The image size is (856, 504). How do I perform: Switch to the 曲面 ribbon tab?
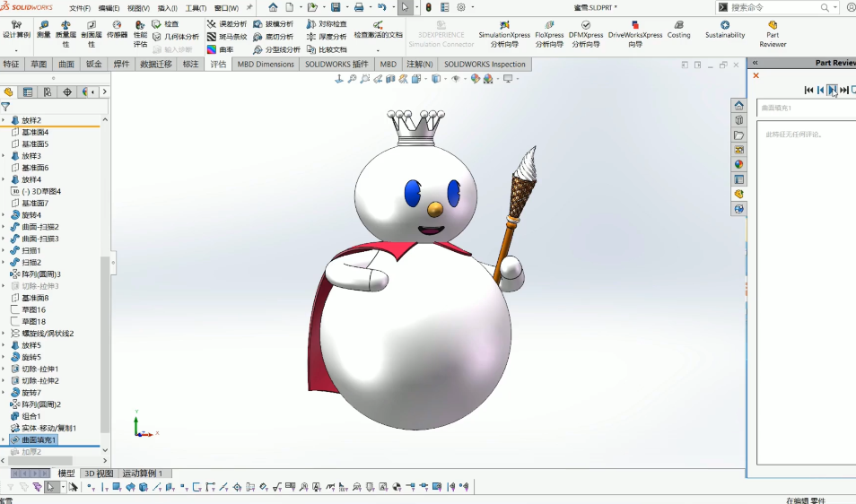(66, 65)
